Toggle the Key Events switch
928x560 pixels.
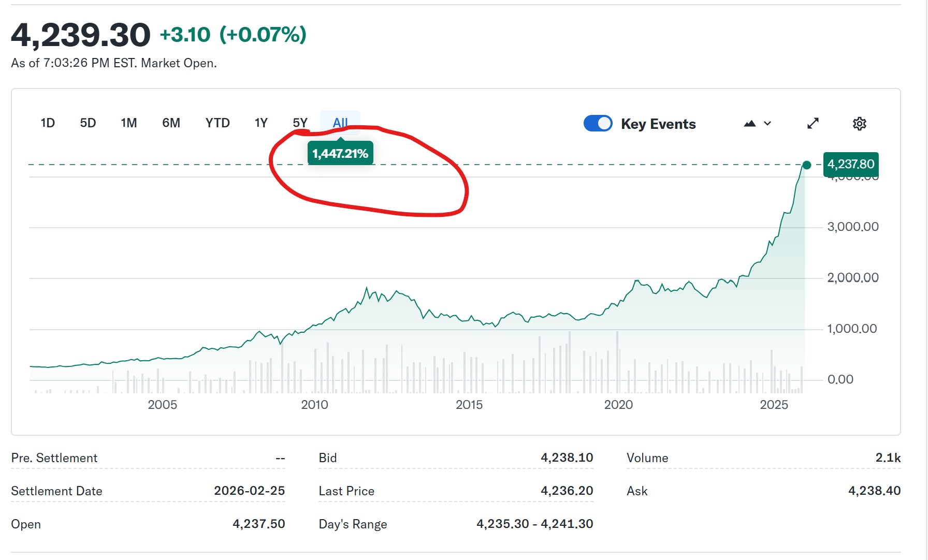[x=598, y=124]
